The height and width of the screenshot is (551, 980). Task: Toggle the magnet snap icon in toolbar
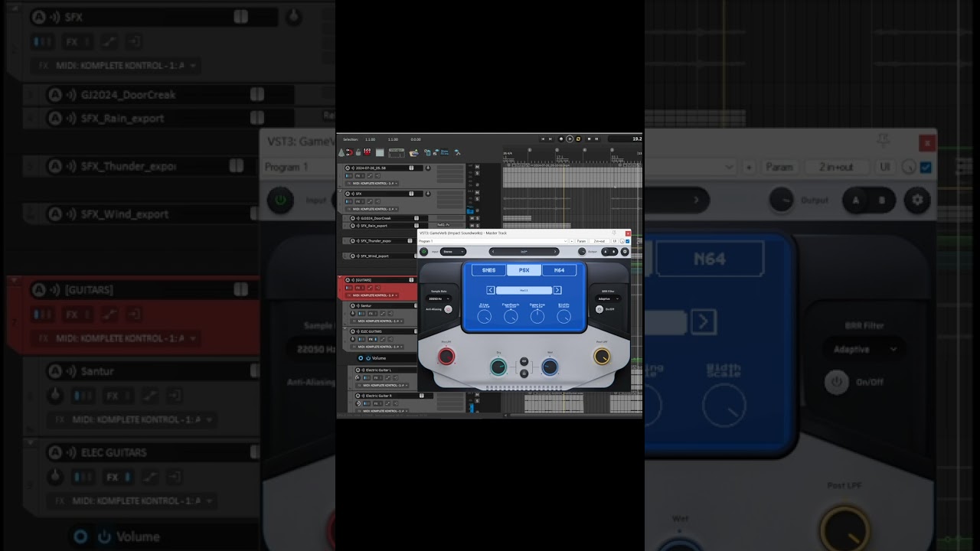click(x=350, y=152)
